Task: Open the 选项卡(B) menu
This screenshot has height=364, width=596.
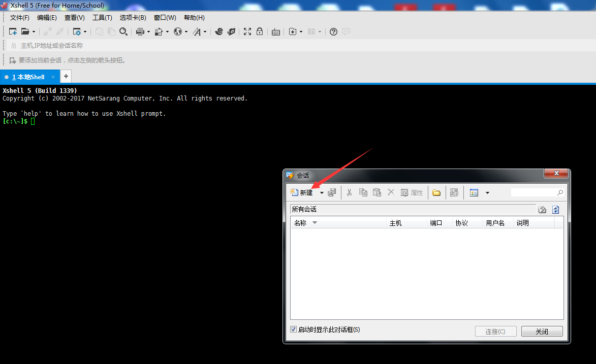Action: point(133,17)
